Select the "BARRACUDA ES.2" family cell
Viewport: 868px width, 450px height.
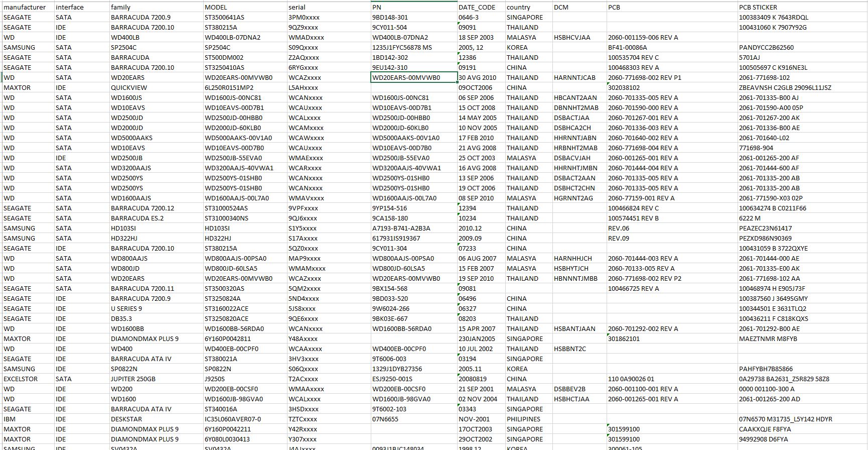tap(157, 218)
